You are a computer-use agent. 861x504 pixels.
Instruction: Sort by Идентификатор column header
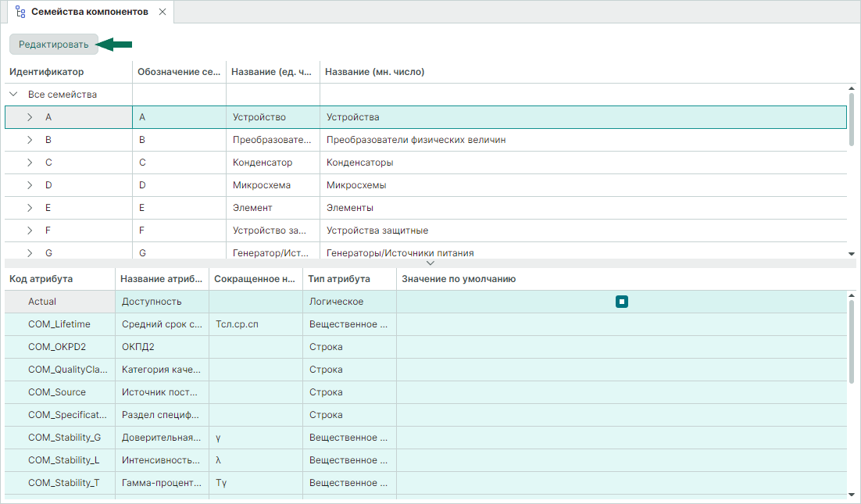point(47,72)
